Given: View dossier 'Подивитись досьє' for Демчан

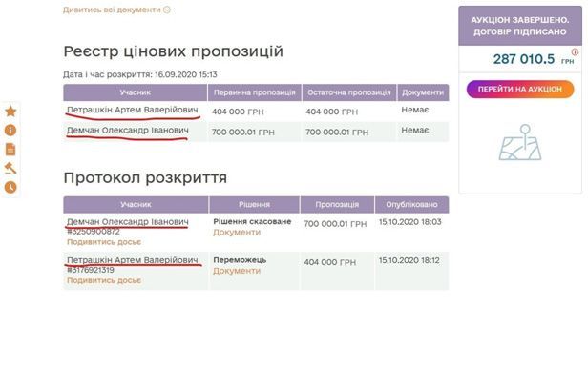Looking at the screenshot, I should tap(103, 242).
